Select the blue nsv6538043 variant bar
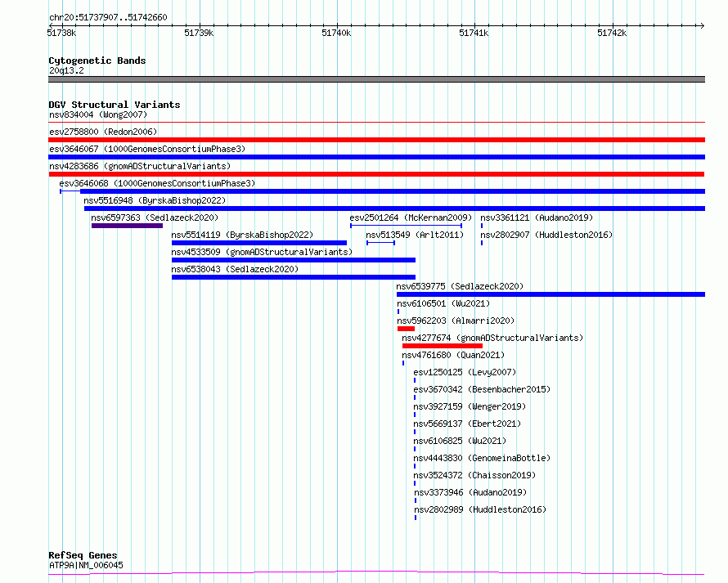 point(294,277)
